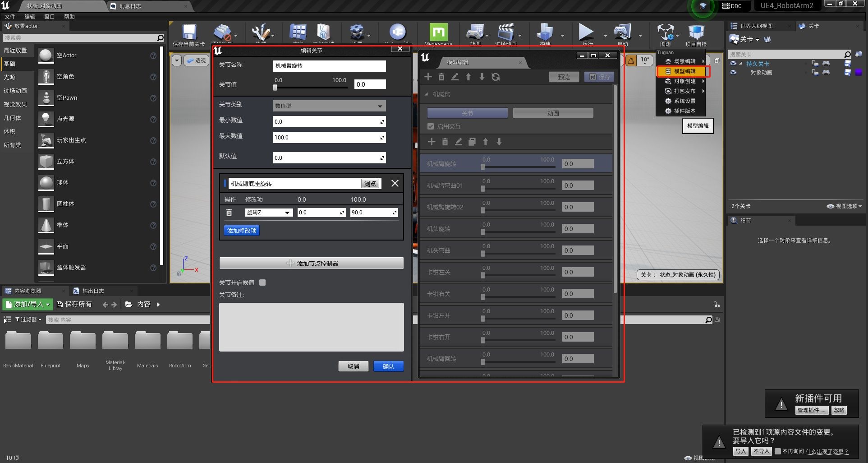Screen dimensions: 868x463
Task: Uncheck the 启用交互 checkbox
Action: 431,126
